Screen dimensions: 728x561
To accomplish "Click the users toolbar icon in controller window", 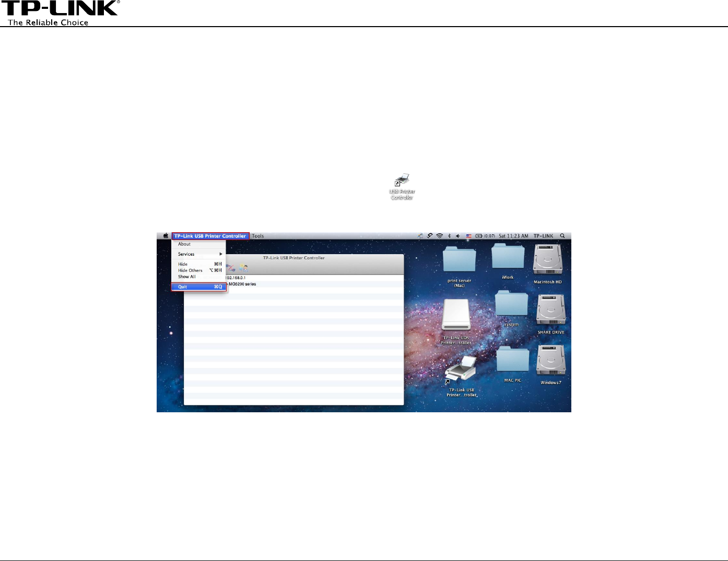I will pyautogui.click(x=243, y=267).
